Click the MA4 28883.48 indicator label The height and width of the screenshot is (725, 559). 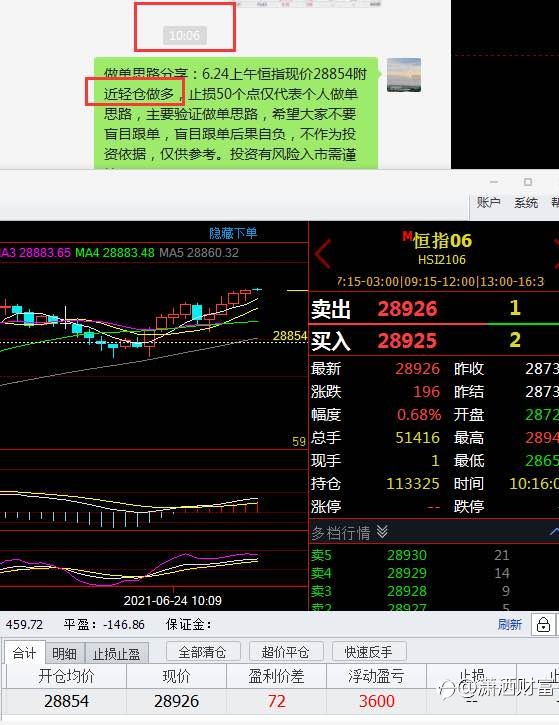pos(115,252)
